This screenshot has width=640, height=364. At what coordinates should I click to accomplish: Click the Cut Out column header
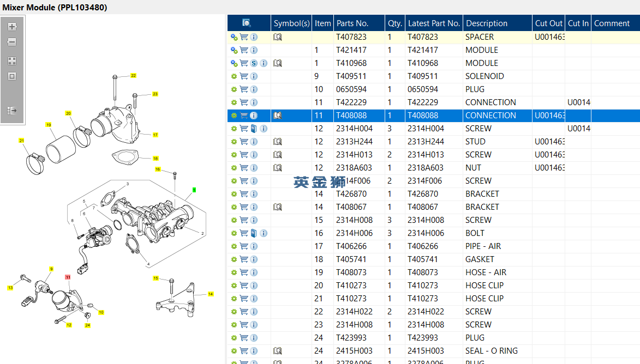(548, 23)
